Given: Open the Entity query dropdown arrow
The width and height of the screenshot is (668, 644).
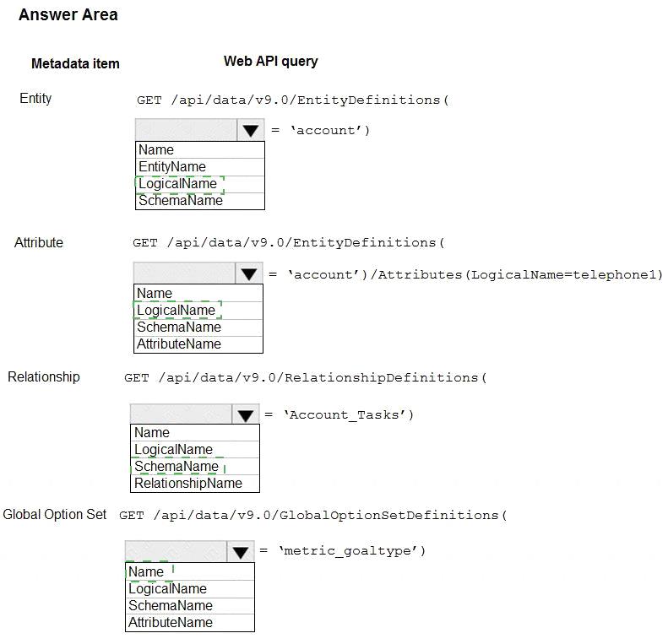Looking at the screenshot, I should click(x=251, y=130).
